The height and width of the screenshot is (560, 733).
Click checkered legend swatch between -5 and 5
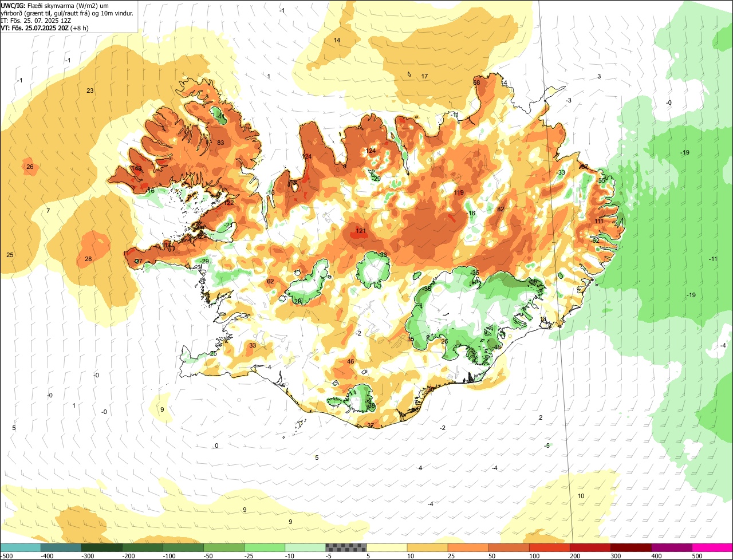click(345, 547)
